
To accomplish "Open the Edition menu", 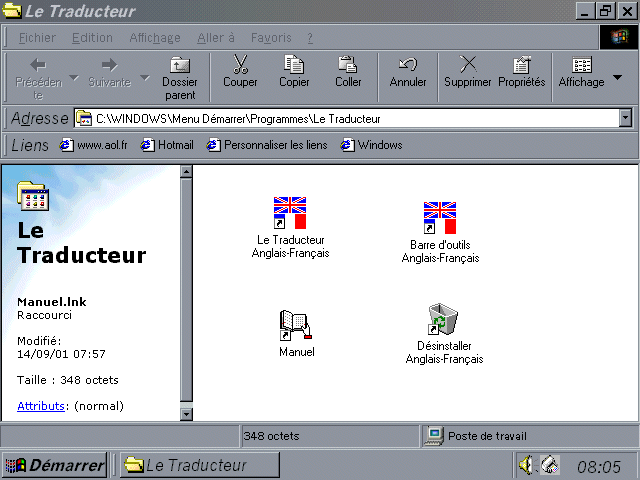I will coord(92,38).
